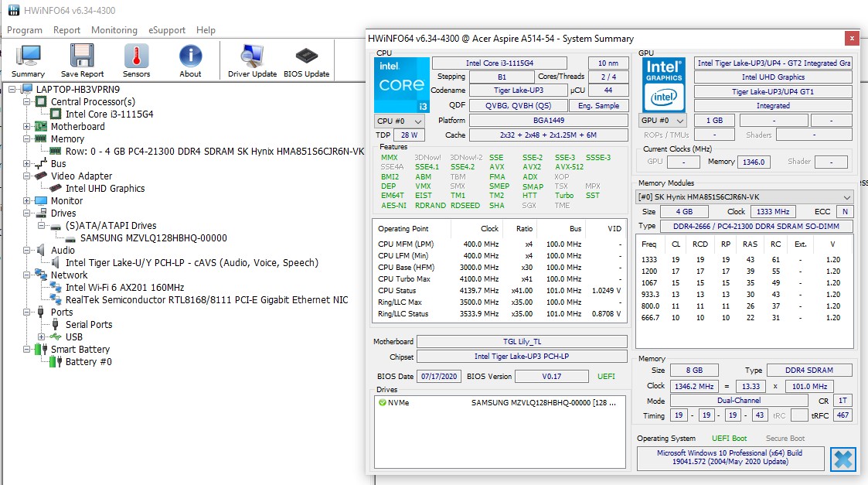
Task: Open the Monitoring menu
Action: click(x=114, y=30)
